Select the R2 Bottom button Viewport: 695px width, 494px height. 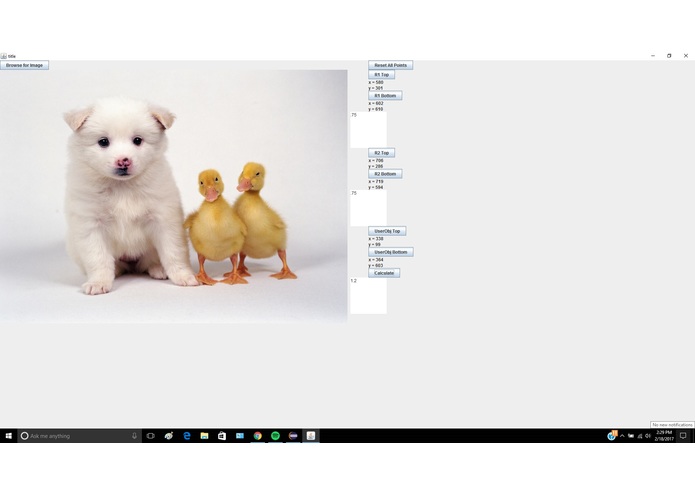click(x=385, y=174)
